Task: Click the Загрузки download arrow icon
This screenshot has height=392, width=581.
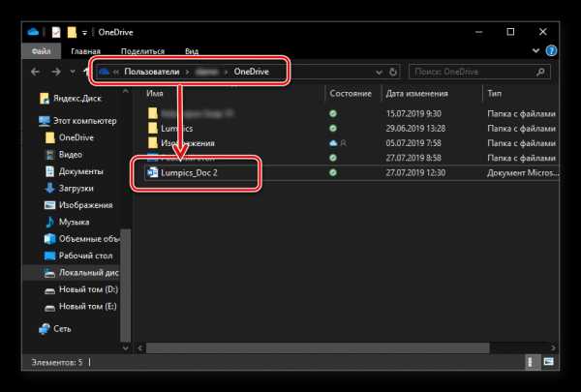Action: (49, 188)
